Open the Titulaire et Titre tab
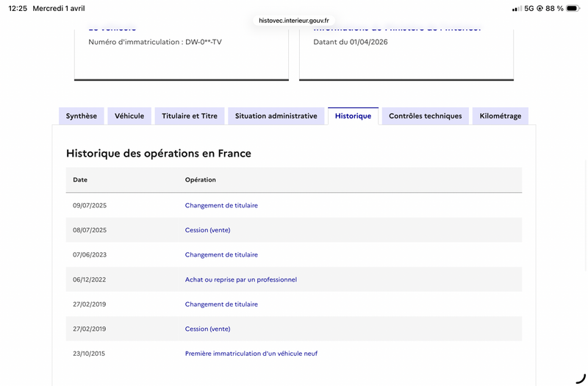The width and height of the screenshot is (588, 386). click(190, 116)
